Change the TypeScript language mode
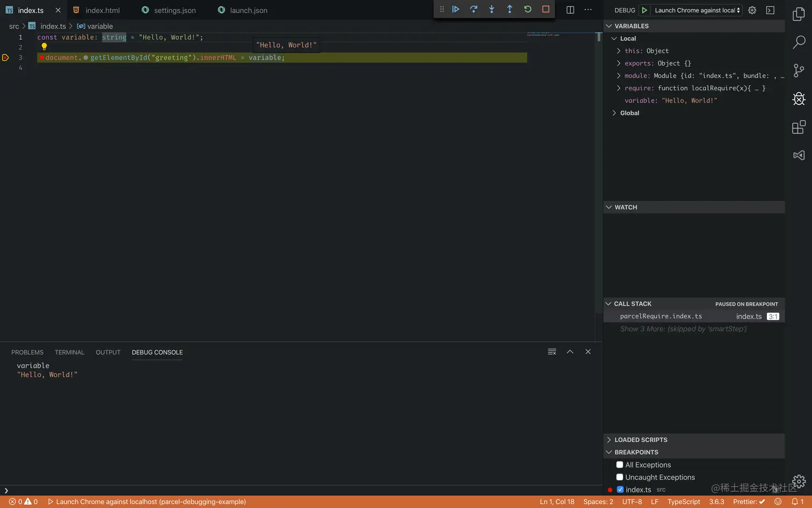This screenshot has width=812, height=508. click(684, 502)
